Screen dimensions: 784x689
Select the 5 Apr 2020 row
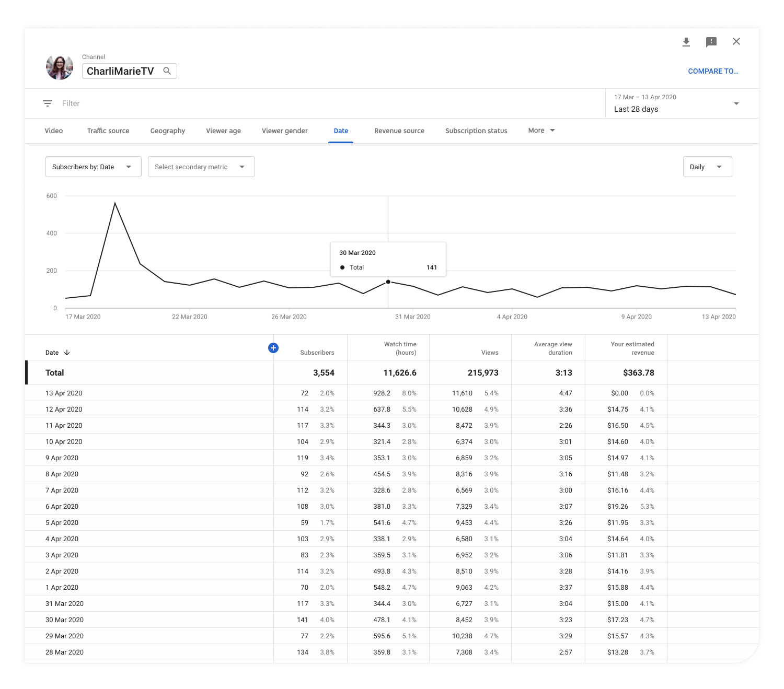click(392, 522)
